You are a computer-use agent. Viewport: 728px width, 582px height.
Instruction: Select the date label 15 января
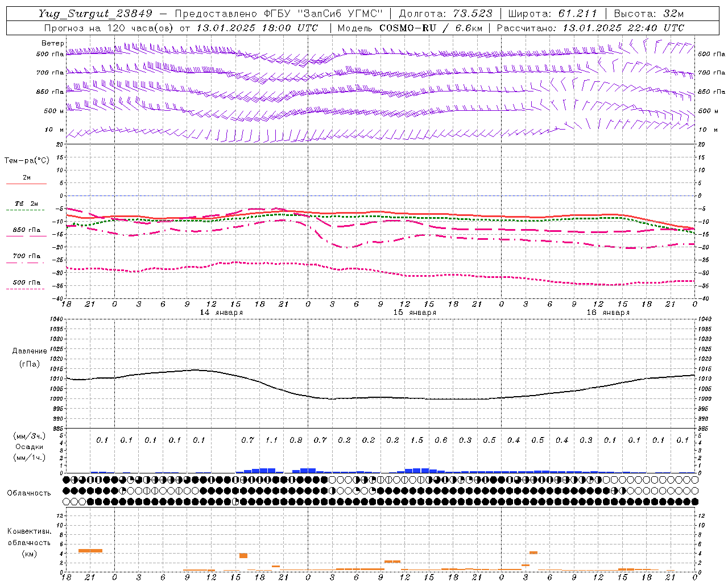(415, 313)
